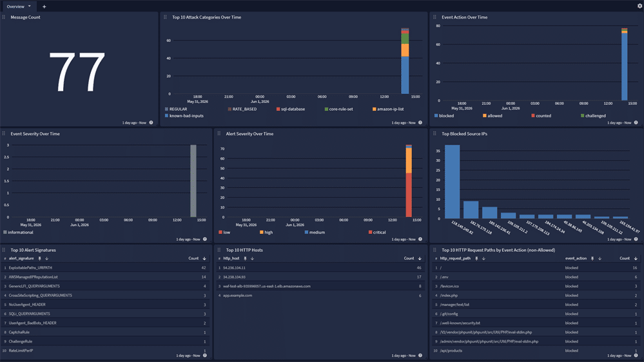Open time range info in Message Count
Viewport: 644px width, 362px height.
pyautogui.click(x=151, y=123)
